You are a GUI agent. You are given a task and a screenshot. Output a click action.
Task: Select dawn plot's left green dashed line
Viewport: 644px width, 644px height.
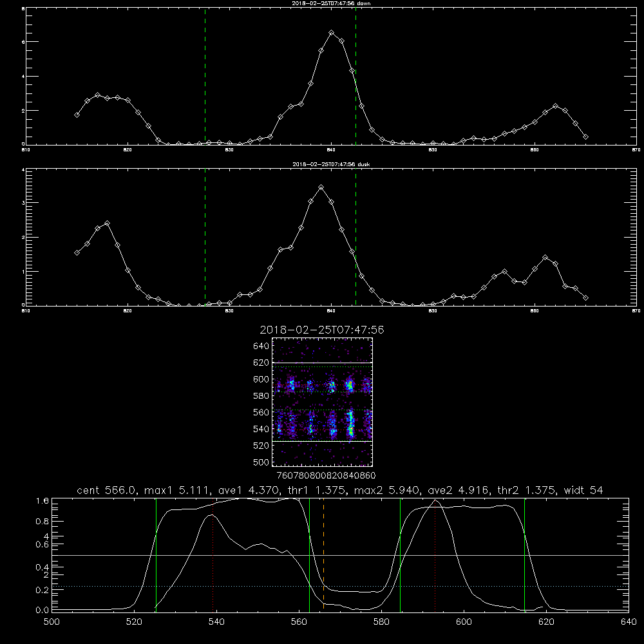[x=205, y=77]
